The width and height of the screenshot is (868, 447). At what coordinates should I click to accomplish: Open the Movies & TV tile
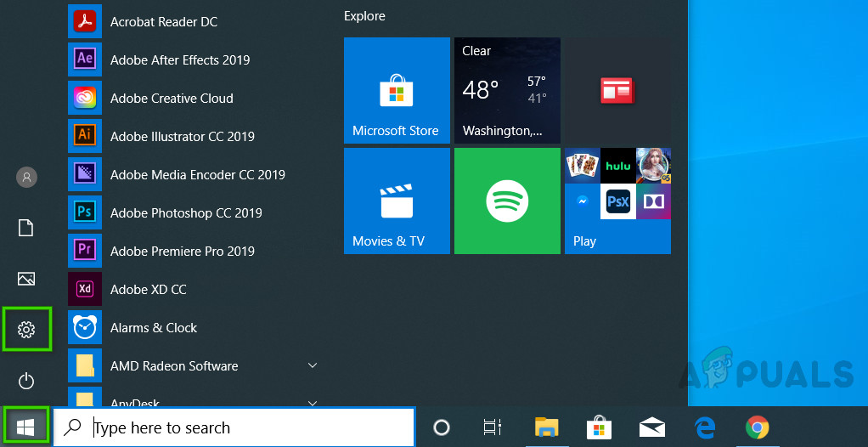click(x=397, y=201)
